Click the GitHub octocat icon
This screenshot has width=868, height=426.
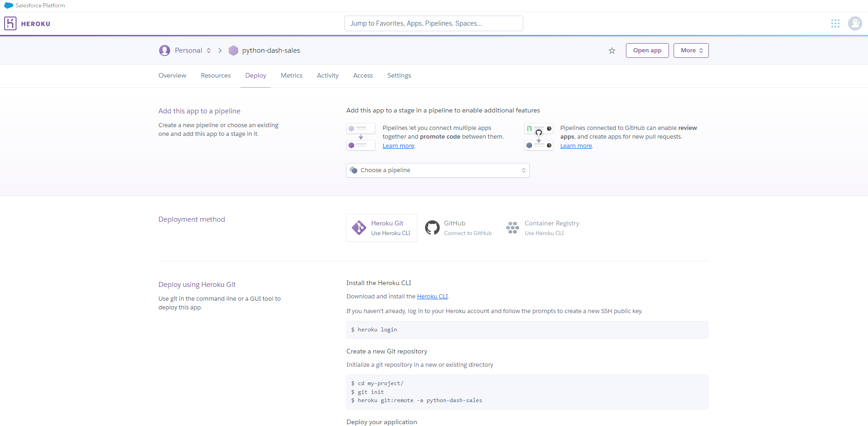point(432,228)
